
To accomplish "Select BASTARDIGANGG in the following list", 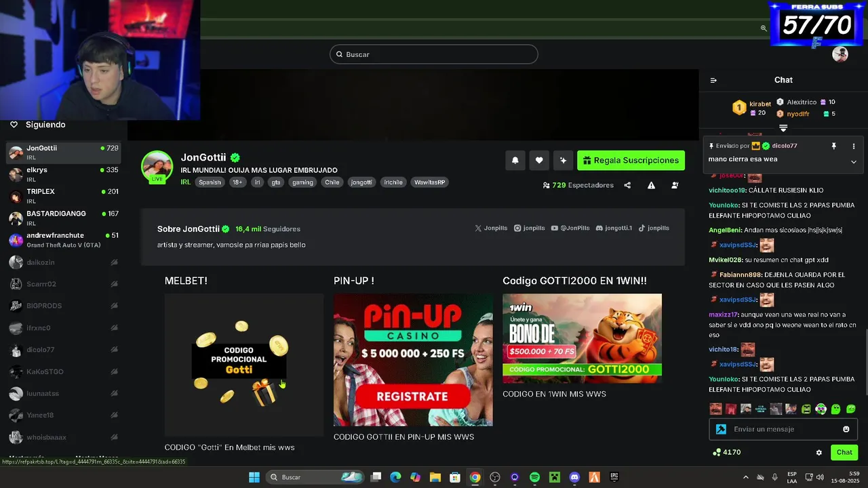I will 63,218.
